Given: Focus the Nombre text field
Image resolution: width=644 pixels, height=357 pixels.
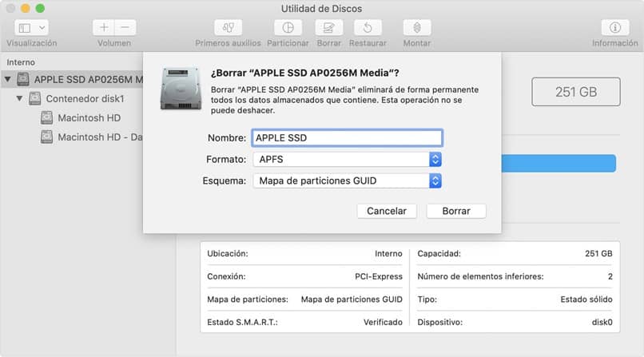Looking at the screenshot, I should pyautogui.click(x=347, y=138).
